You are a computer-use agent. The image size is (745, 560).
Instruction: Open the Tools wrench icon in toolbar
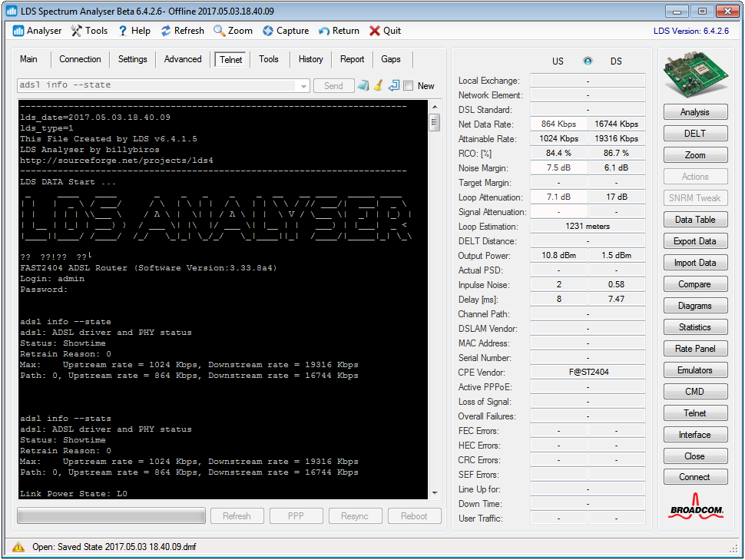click(77, 31)
